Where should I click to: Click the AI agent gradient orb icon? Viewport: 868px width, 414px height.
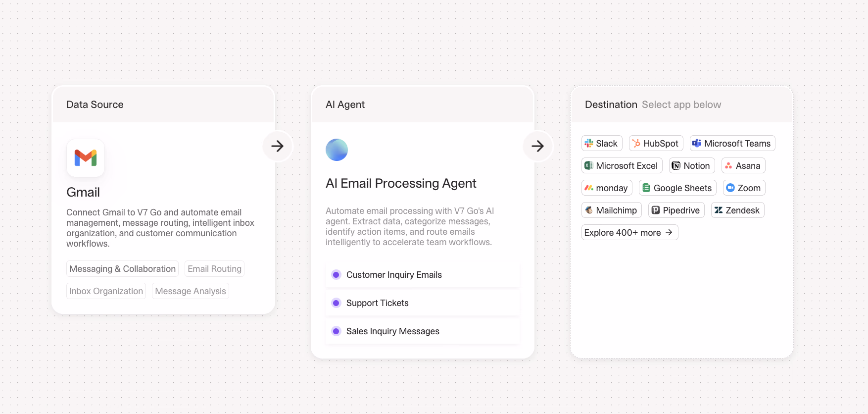pyautogui.click(x=337, y=150)
